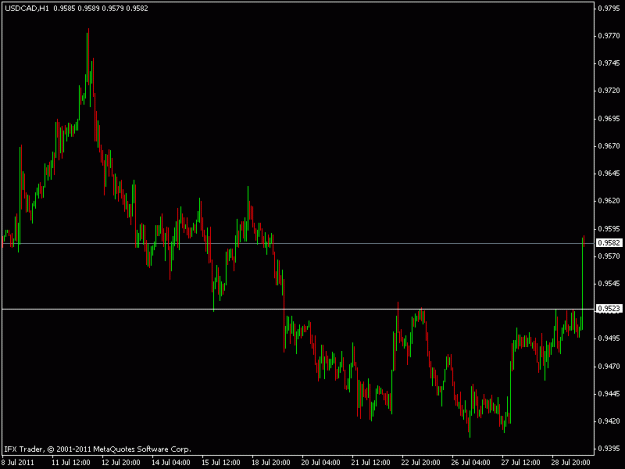Viewport: 625px width, 469px height.
Task: Click the 0.9395 price scale value
Action: tap(609, 448)
